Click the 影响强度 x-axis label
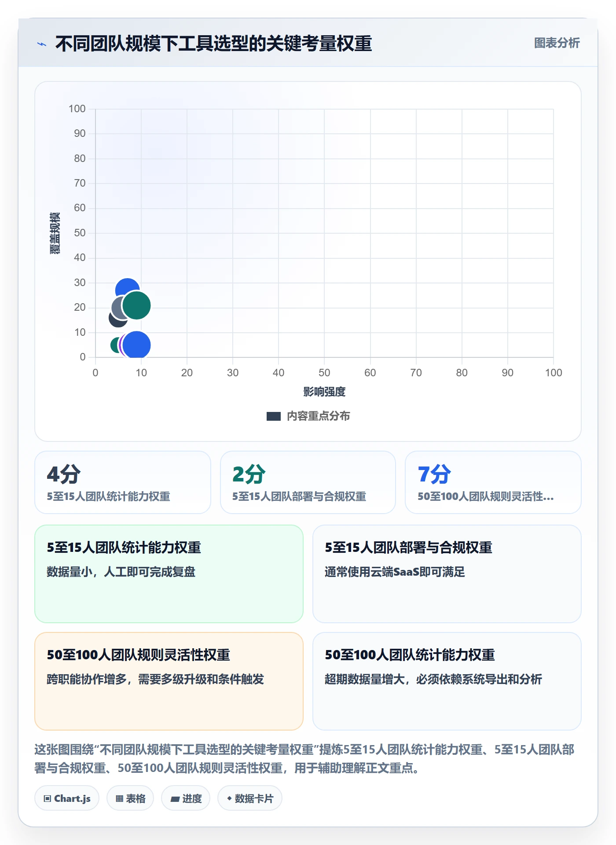616x845 pixels. (x=324, y=392)
